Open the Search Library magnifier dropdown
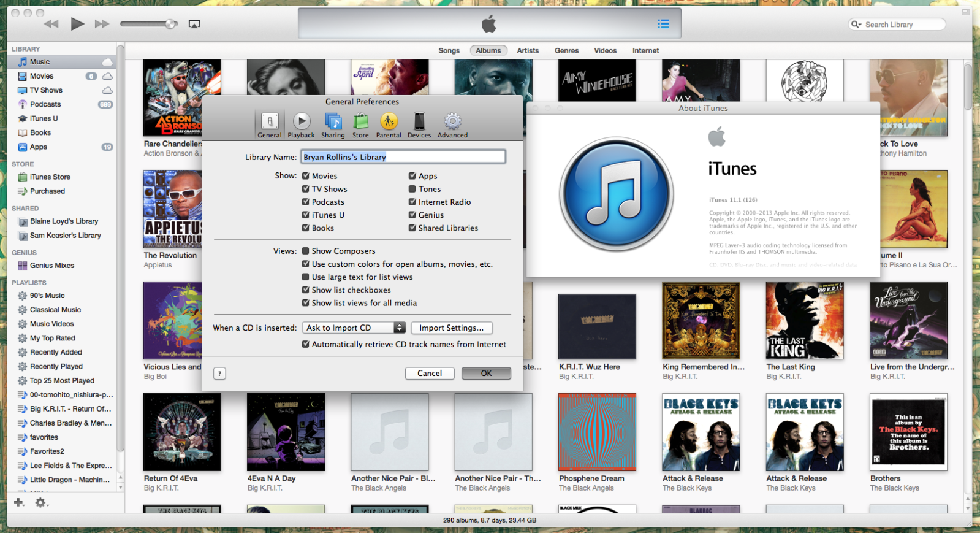980x533 pixels. coord(856,25)
